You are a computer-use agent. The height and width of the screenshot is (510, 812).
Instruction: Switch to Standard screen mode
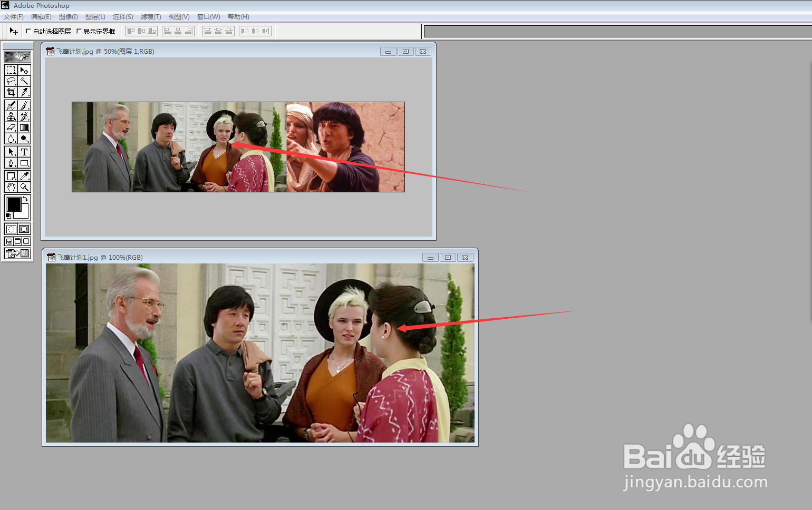[x=9, y=241]
